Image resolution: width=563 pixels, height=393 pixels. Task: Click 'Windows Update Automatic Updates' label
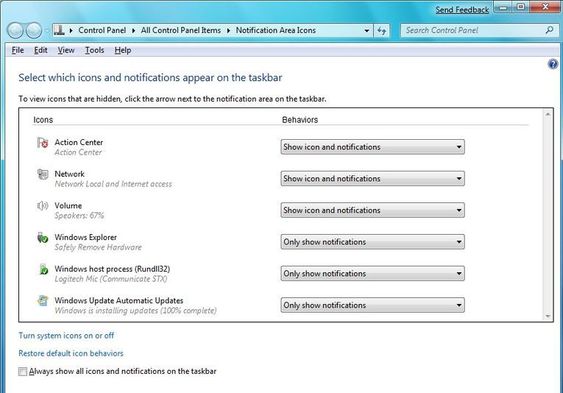pyautogui.click(x=119, y=301)
